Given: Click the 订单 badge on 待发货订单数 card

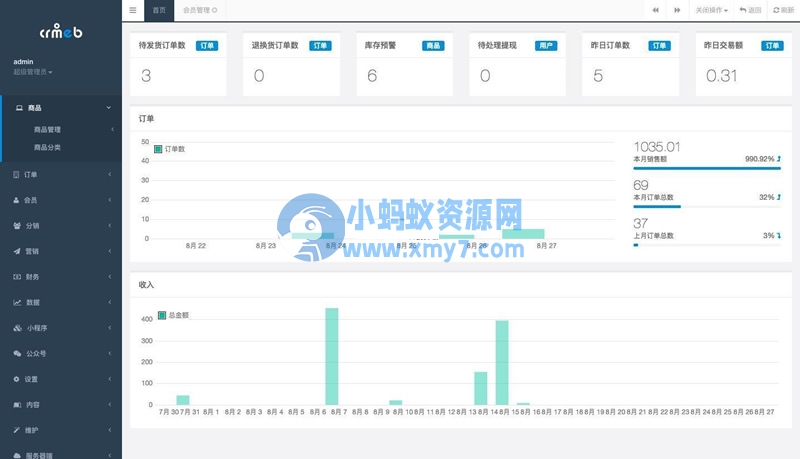Looking at the screenshot, I should 207,46.
